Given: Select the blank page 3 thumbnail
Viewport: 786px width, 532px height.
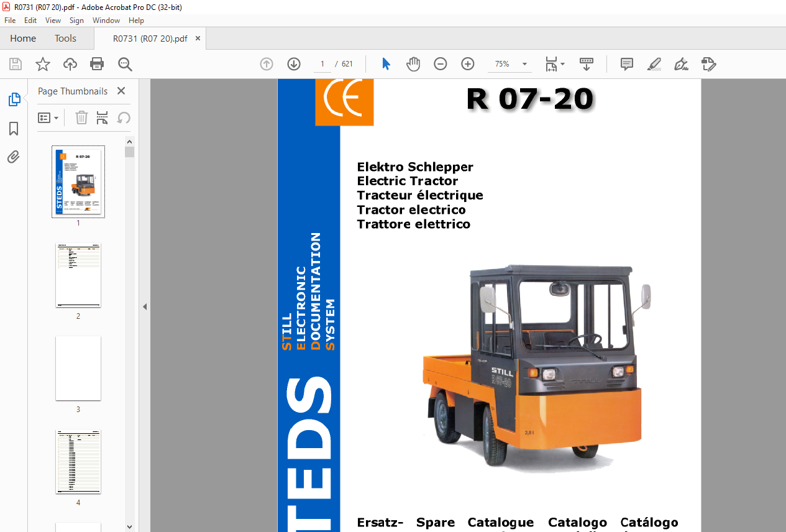Looking at the screenshot, I should 78,369.
